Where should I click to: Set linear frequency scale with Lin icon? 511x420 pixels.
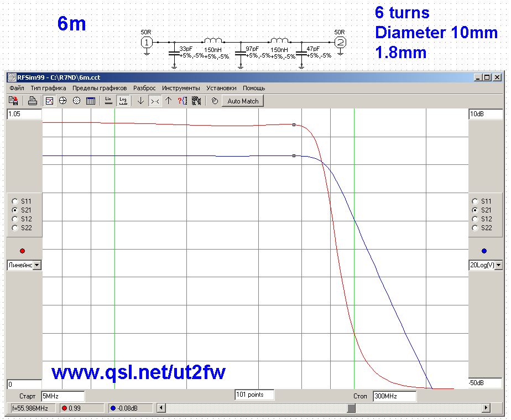[108, 101]
